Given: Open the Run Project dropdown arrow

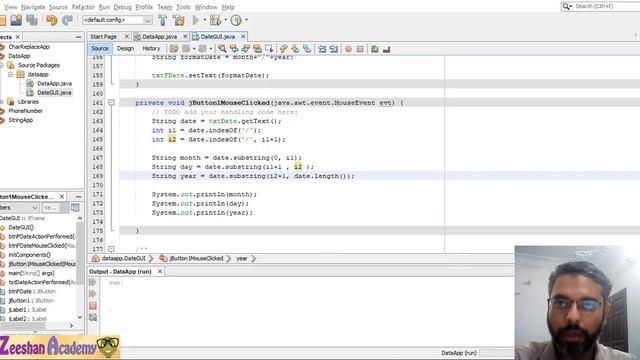Looking at the screenshot, I should pos(205,20).
